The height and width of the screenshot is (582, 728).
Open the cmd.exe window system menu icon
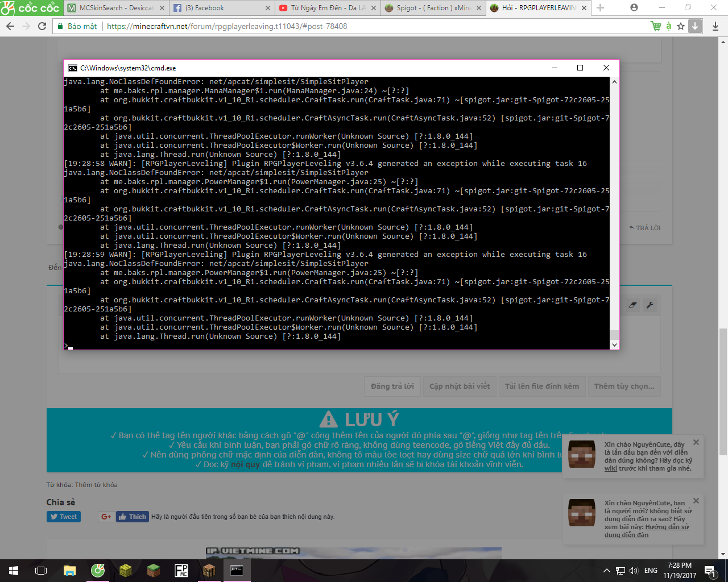click(72, 68)
